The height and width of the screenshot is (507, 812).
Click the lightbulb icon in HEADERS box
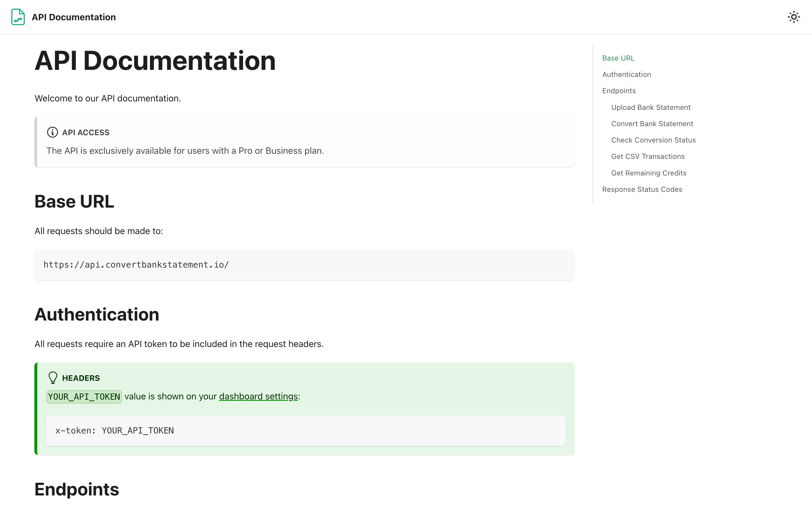53,377
